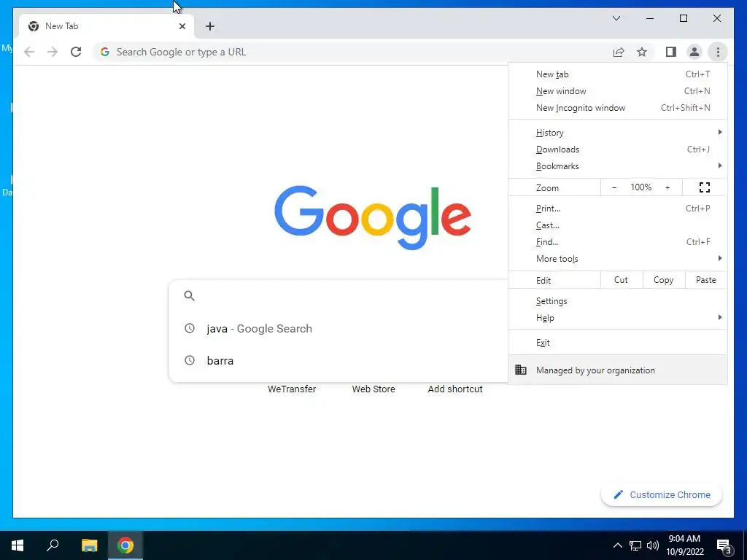Open the tab search chevron
The image size is (747, 560).
(x=616, y=18)
